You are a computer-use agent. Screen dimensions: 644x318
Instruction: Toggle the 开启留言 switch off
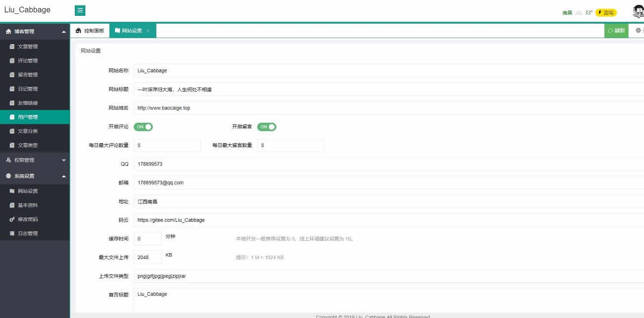pyautogui.click(x=267, y=127)
